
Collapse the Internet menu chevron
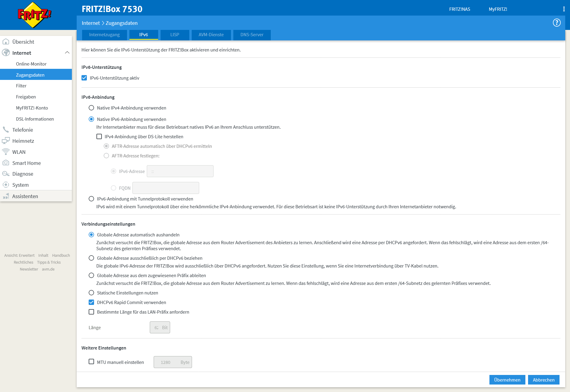tap(67, 53)
